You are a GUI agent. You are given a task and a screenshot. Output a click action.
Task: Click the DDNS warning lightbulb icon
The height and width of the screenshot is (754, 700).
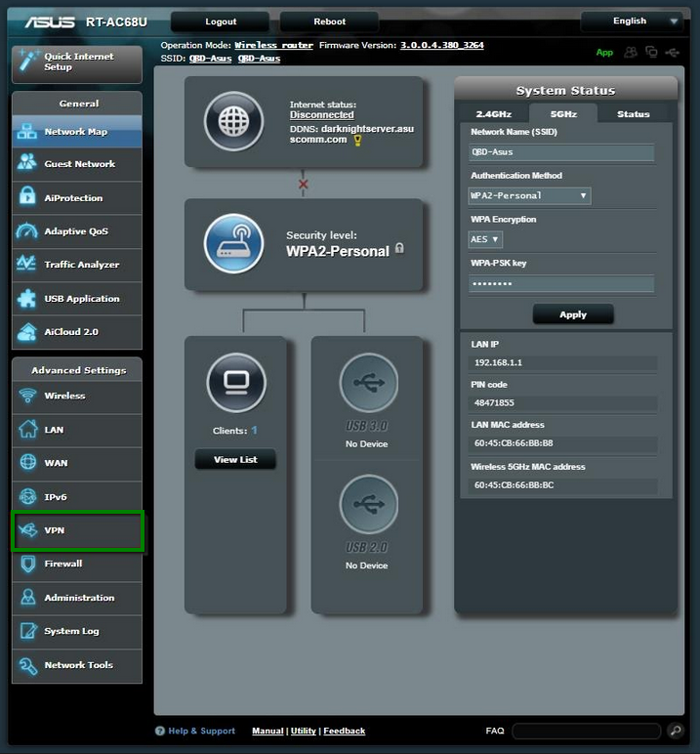(357, 141)
